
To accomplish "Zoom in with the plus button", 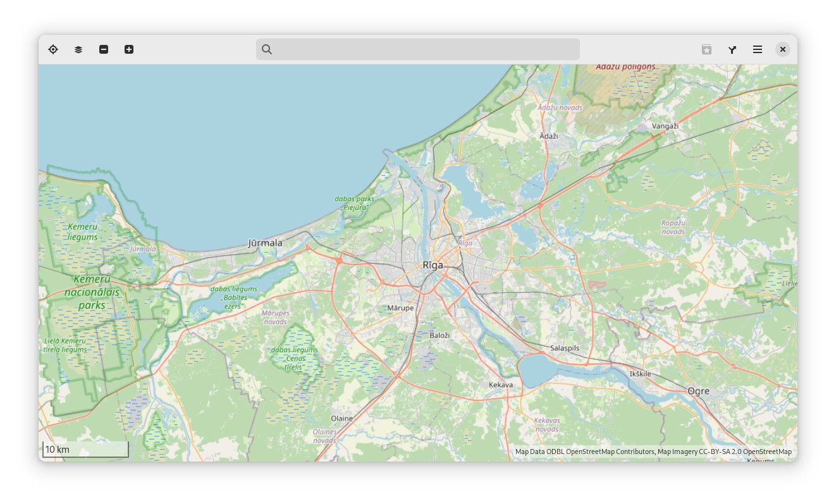I will [129, 49].
